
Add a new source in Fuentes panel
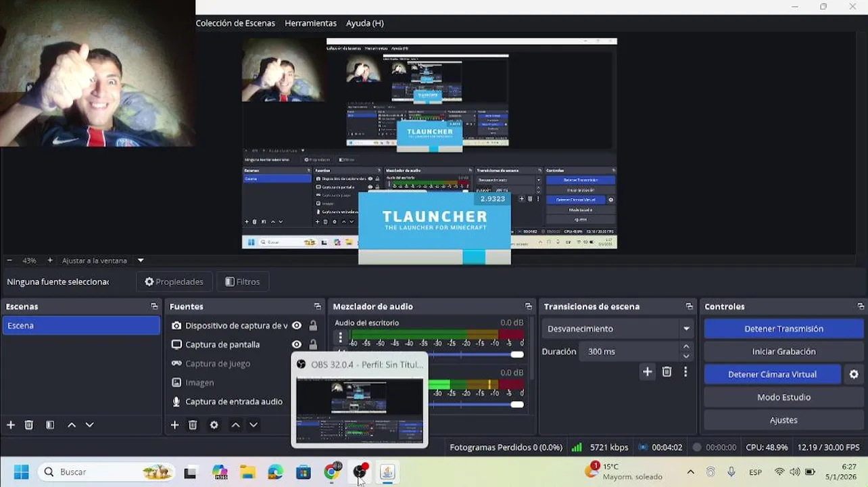[174, 425]
